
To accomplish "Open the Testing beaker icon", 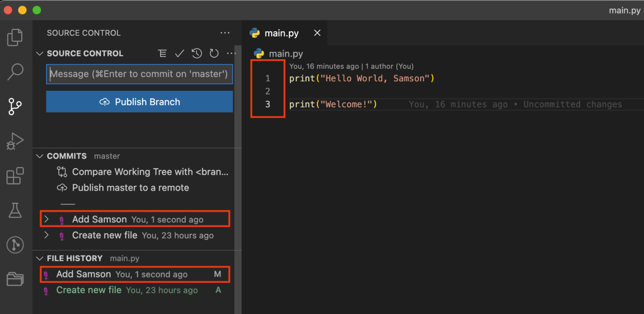I will click(x=15, y=210).
